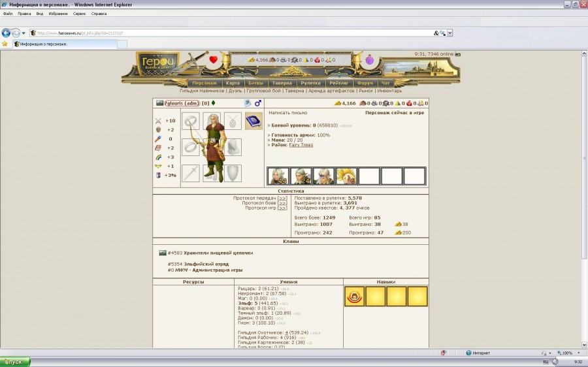Open the Карта navigation tab
The height and width of the screenshot is (367, 588).
click(x=233, y=83)
